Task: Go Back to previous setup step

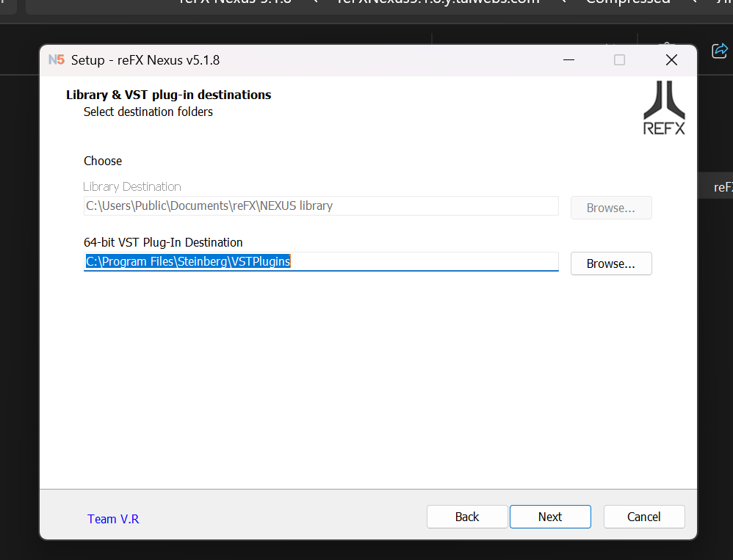Action: (x=467, y=517)
